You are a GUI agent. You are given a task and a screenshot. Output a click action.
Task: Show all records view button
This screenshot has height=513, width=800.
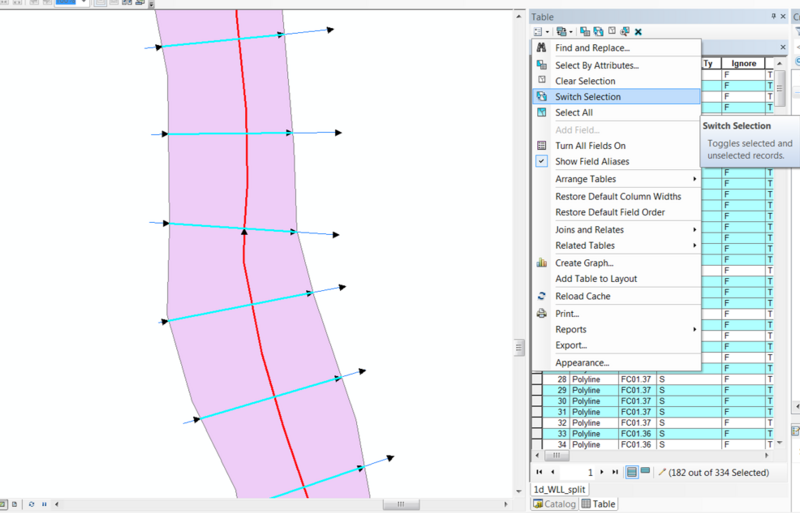click(632, 471)
